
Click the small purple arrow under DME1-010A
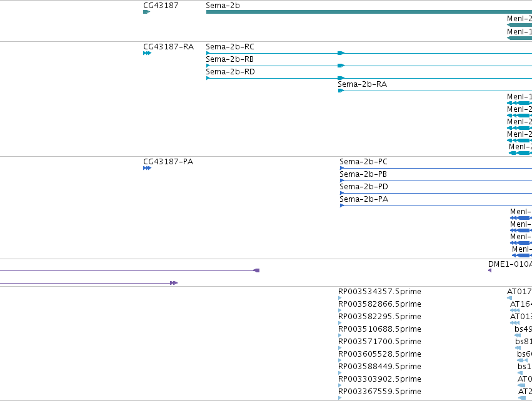point(490,270)
